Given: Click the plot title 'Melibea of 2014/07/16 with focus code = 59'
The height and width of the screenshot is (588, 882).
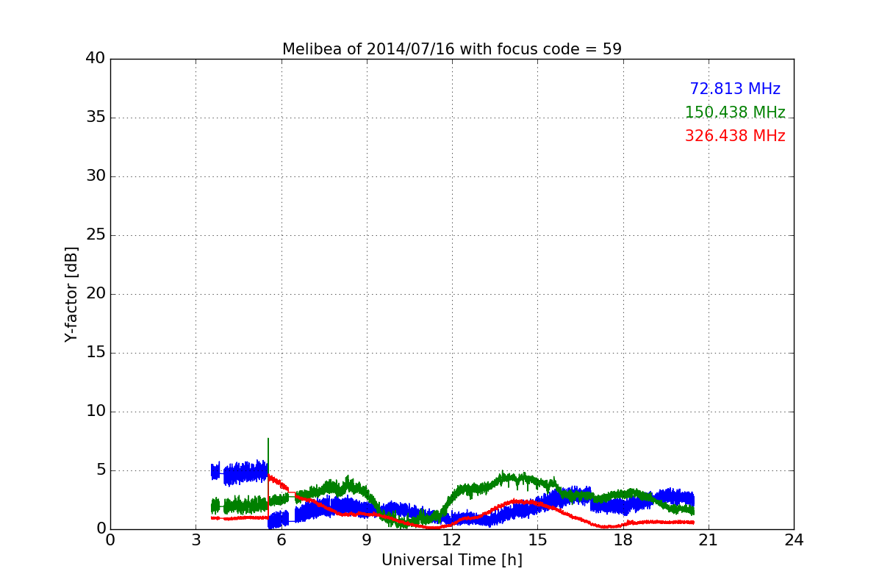Looking at the screenshot, I should click(x=452, y=49).
